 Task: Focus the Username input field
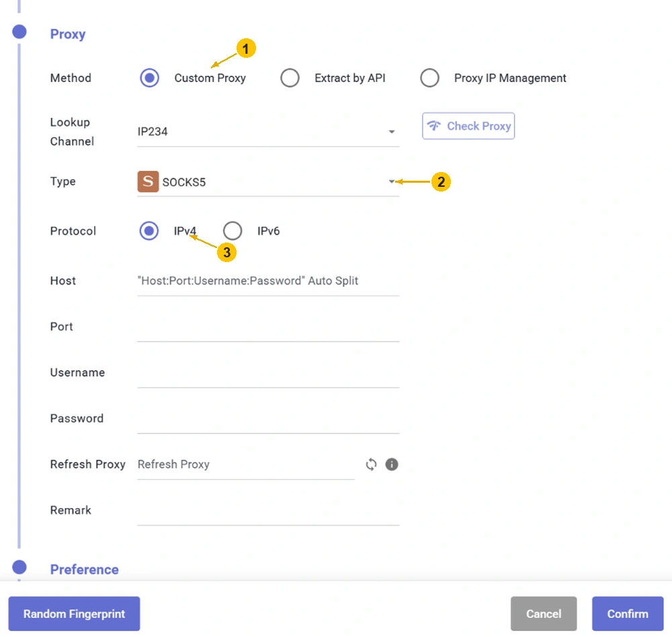point(268,373)
